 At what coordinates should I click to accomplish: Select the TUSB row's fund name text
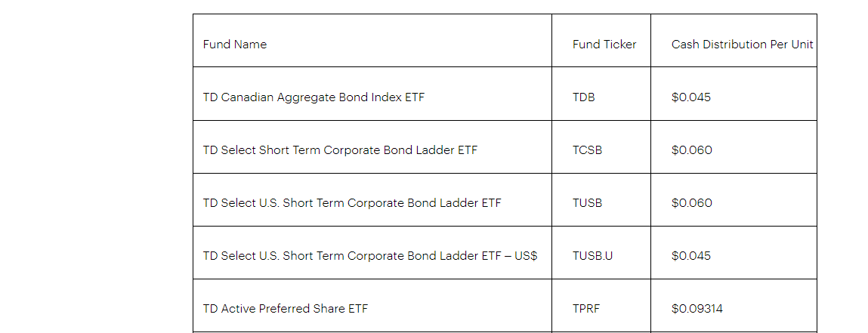(352, 203)
